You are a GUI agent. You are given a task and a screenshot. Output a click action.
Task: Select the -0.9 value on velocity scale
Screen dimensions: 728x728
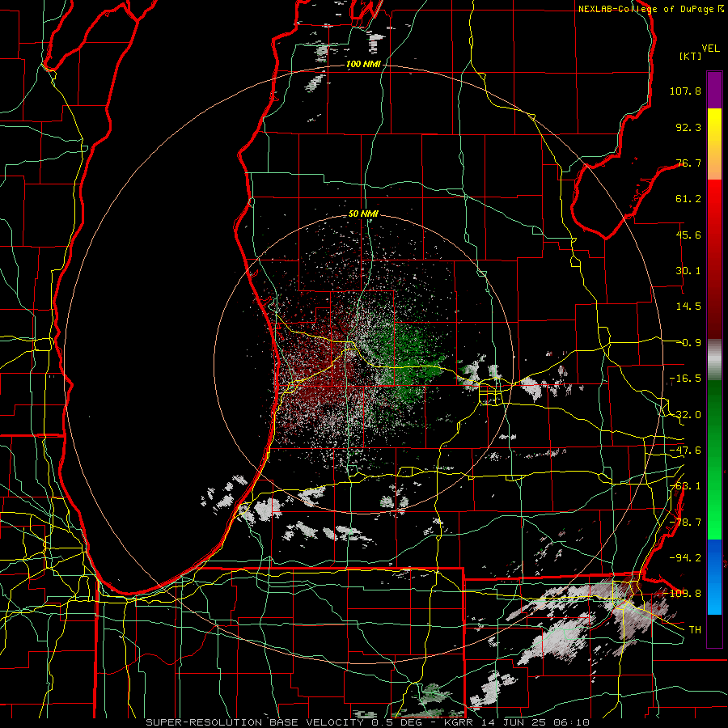tap(691, 343)
